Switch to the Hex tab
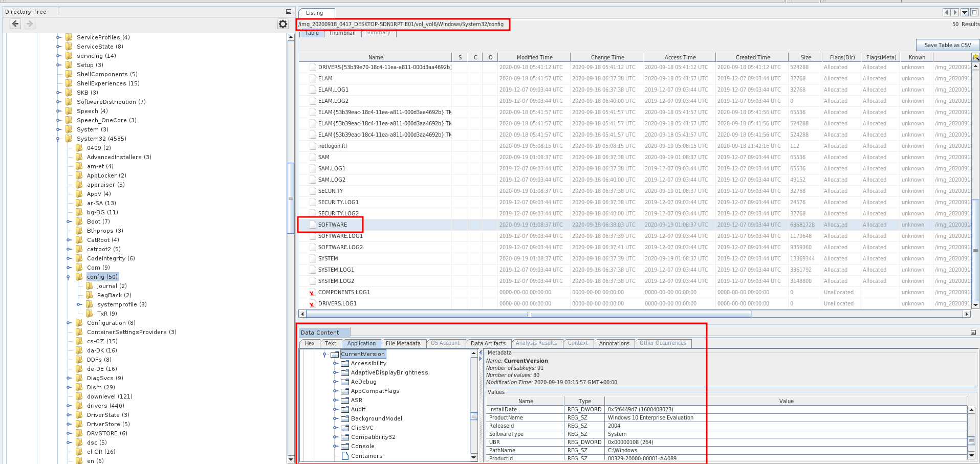Viewport: 980px width, 464px height. click(310, 343)
